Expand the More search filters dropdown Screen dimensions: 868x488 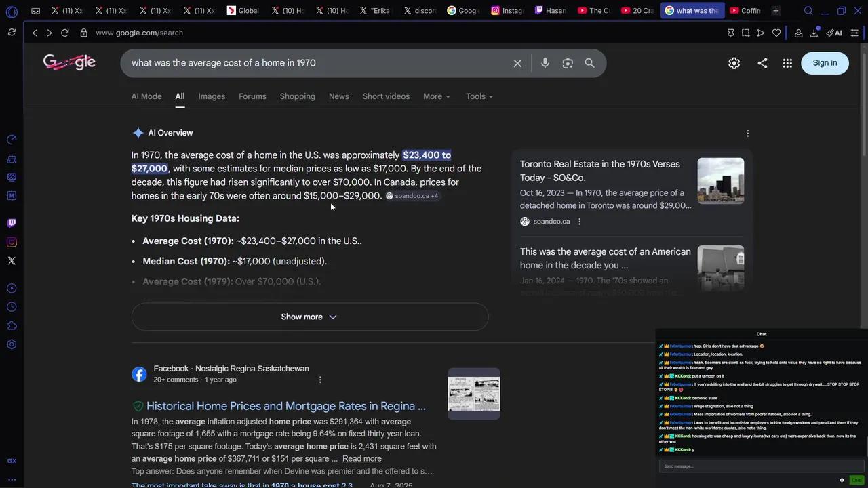[437, 96]
